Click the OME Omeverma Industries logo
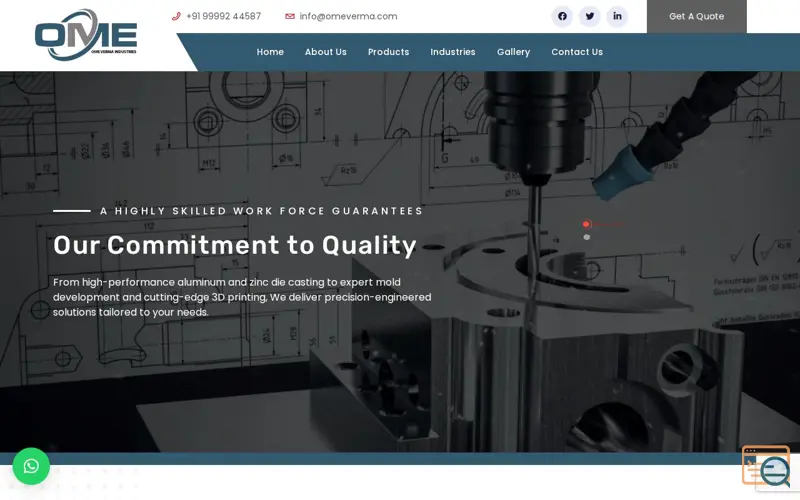The height and width of the screenshot is (500, 800). coord(86,35)
